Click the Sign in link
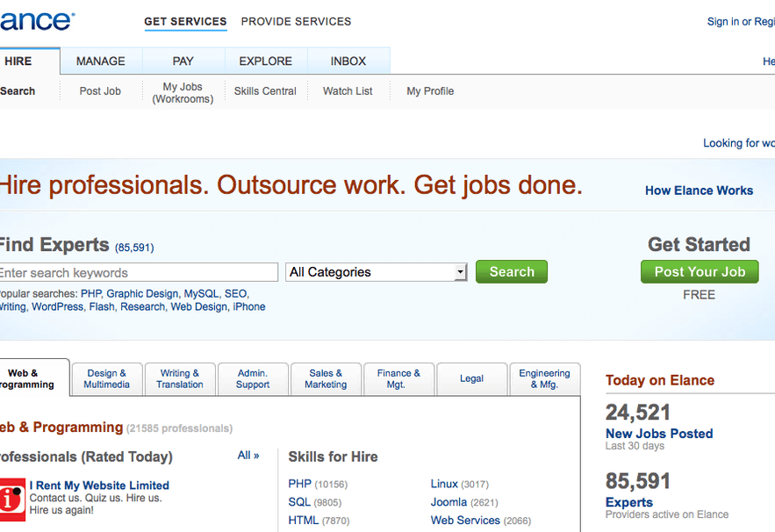This screenshot has height=532, width=775. [x=723, y=22]
